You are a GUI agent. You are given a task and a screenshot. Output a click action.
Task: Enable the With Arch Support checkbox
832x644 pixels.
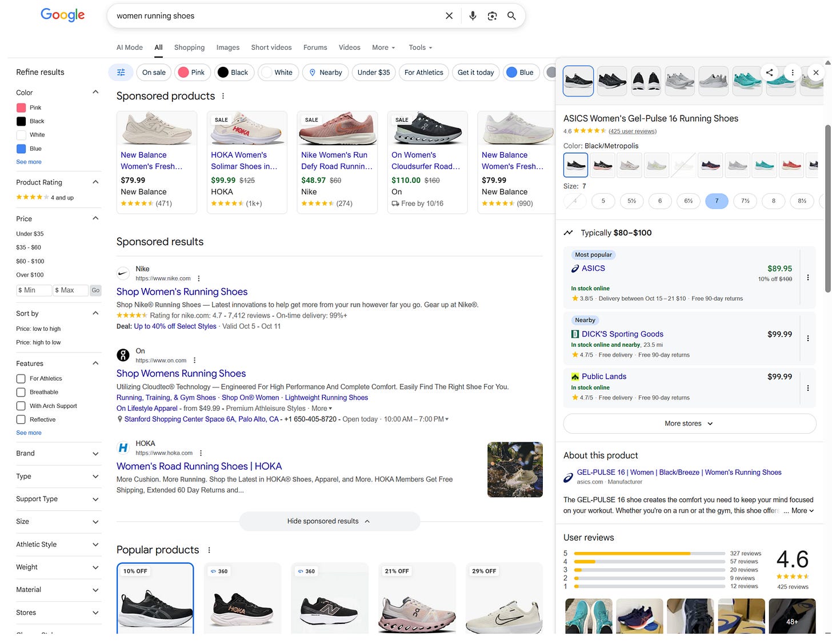coord(21,406)
